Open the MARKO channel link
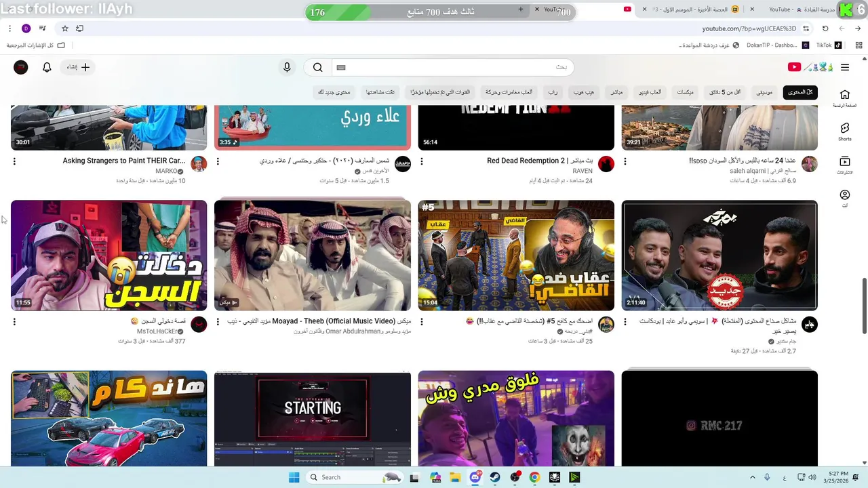868x488 pixels. coord(166,171)
